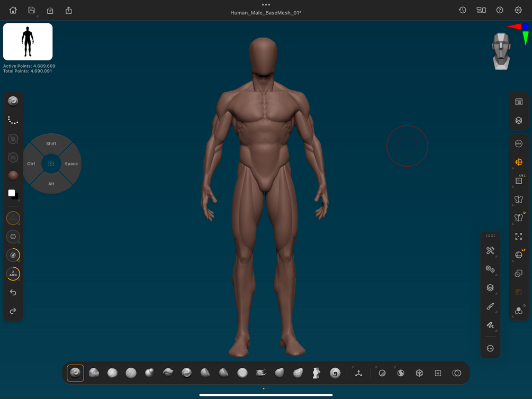Render with the BPR button
This screenshot has height=399, width=532.
pos(519,144)
